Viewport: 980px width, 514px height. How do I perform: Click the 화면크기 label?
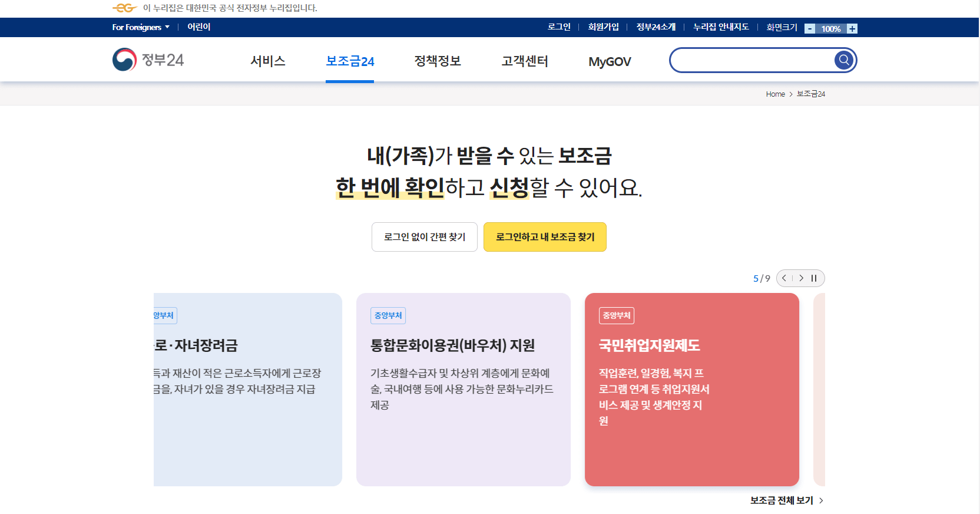[782, 27]
